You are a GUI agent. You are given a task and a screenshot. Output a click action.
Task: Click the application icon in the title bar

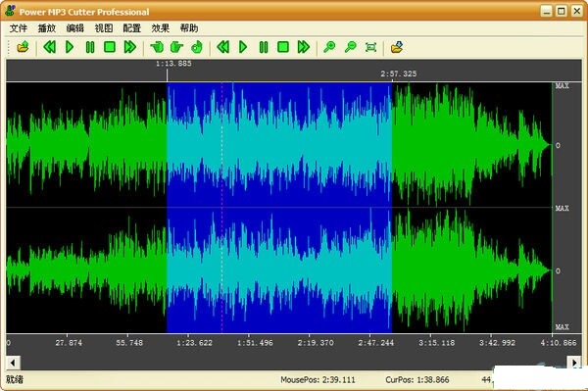pos(10,11)
